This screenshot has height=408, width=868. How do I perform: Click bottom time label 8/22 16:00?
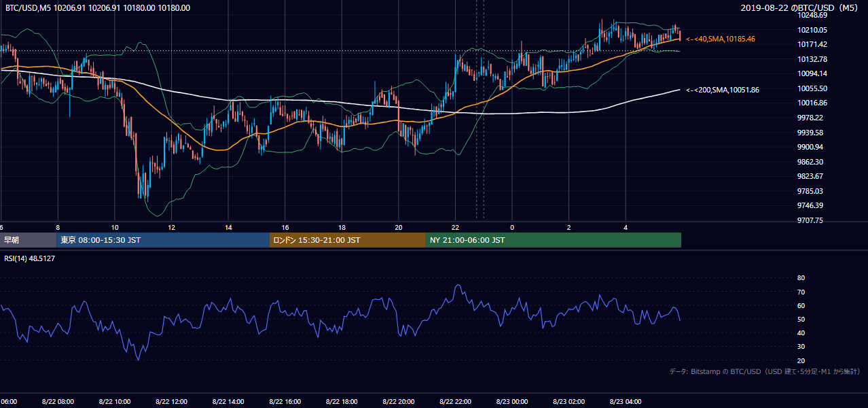(285, 402)
